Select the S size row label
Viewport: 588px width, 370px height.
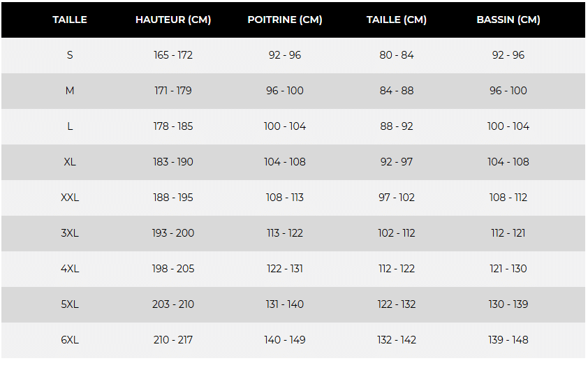point(70,55)
